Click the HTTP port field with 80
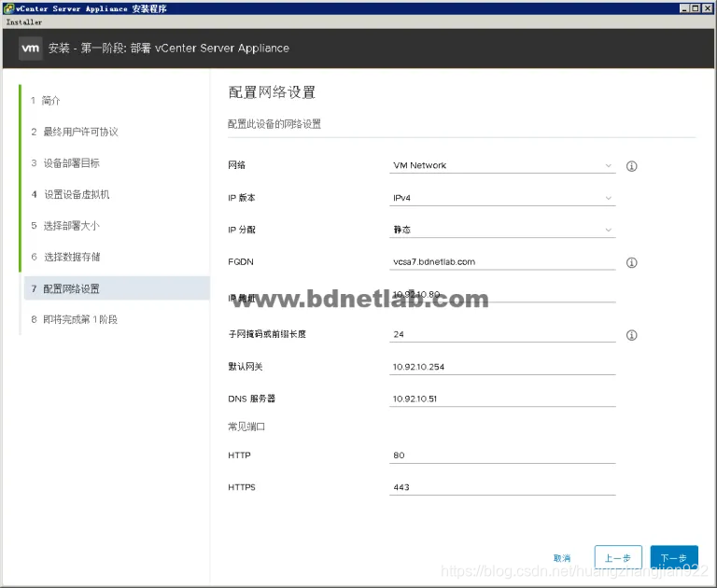717x588 pixels. [502, 455]
